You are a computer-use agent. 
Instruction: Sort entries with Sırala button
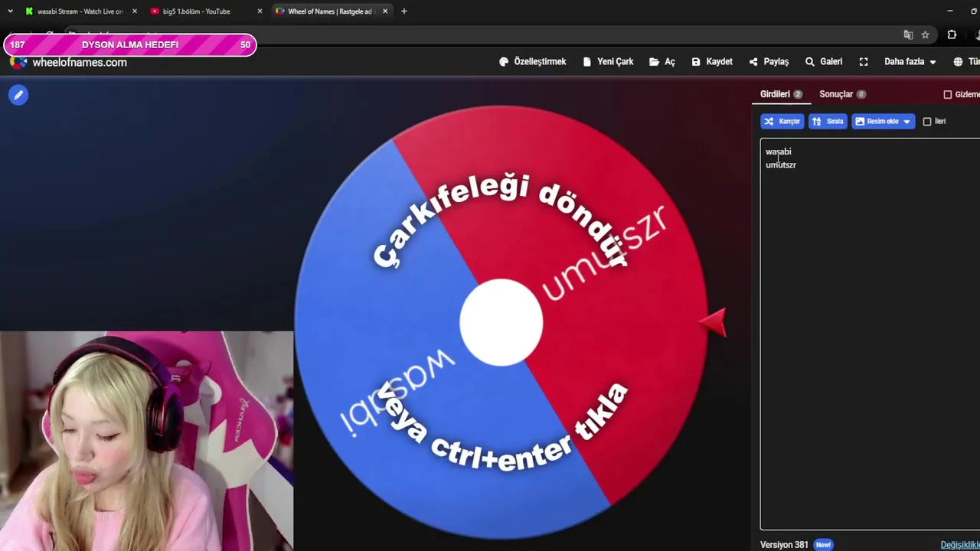tap(828, 121)
